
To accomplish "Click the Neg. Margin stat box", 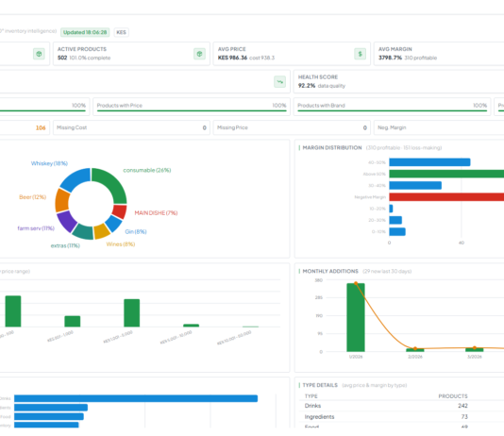I will pyautogui.click(x=439, y=127).
